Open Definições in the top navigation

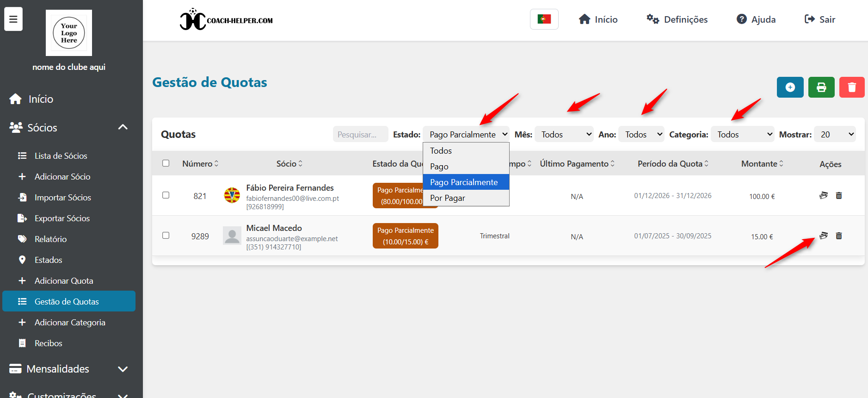pos(677,19)
